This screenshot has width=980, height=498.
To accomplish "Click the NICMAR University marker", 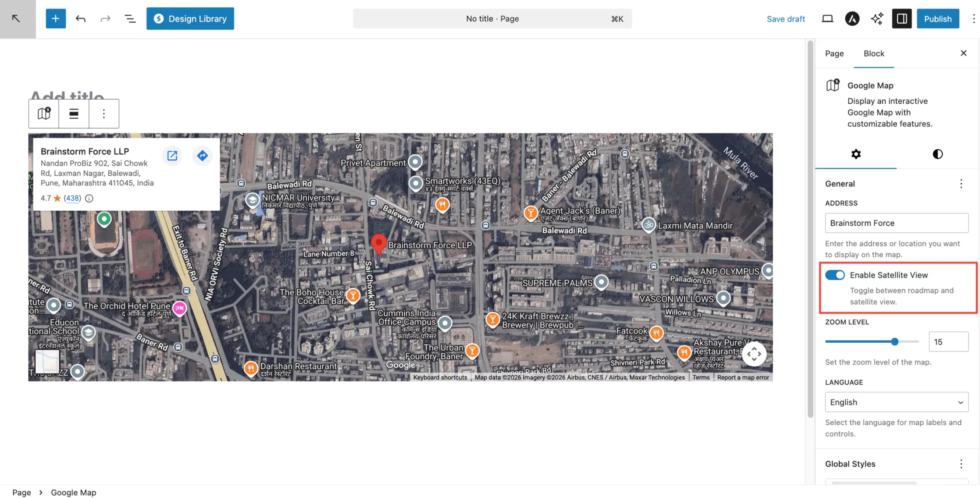I will [x=252, y=200].
